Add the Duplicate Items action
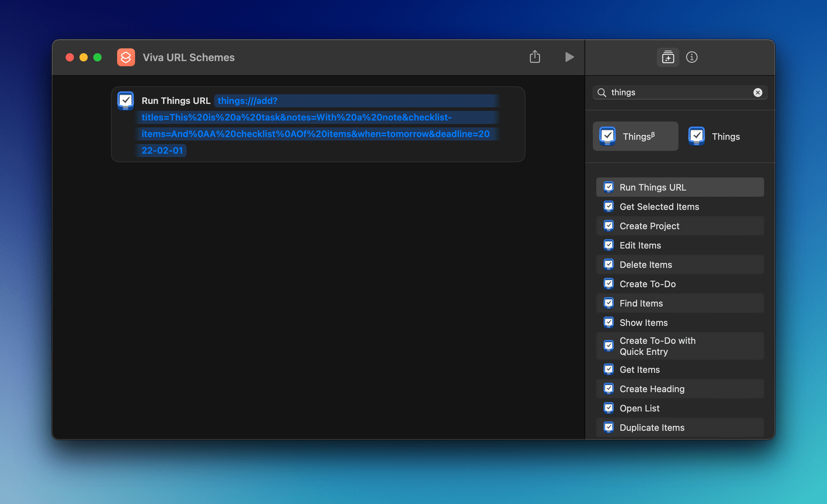The height and width of the screenshot is (504, 827). pyautogui.click(x=680, y=428)
